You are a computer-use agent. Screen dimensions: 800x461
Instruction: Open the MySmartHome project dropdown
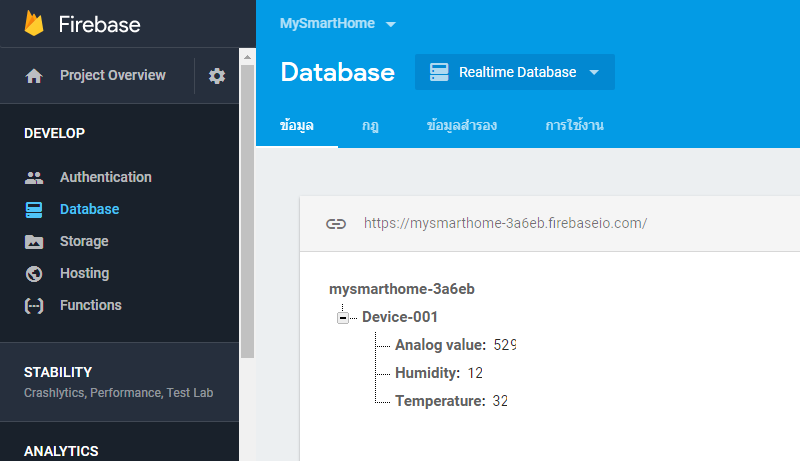338,23
